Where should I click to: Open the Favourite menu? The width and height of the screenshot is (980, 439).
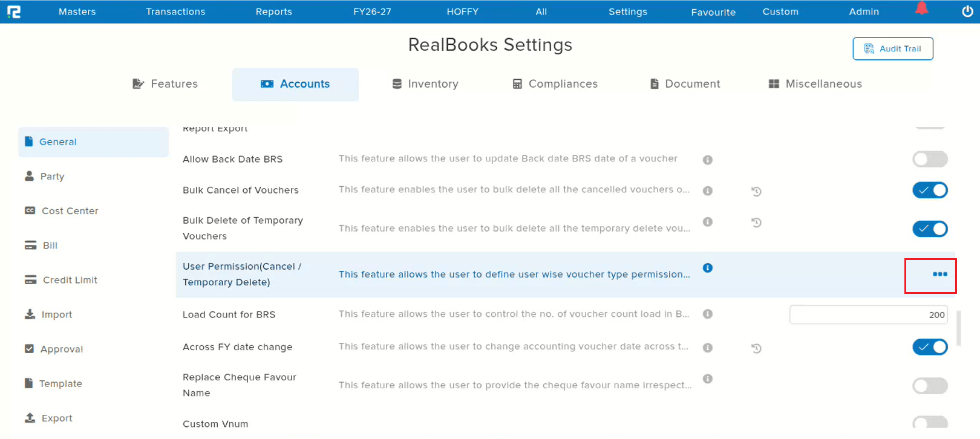[x=713, y=12]
